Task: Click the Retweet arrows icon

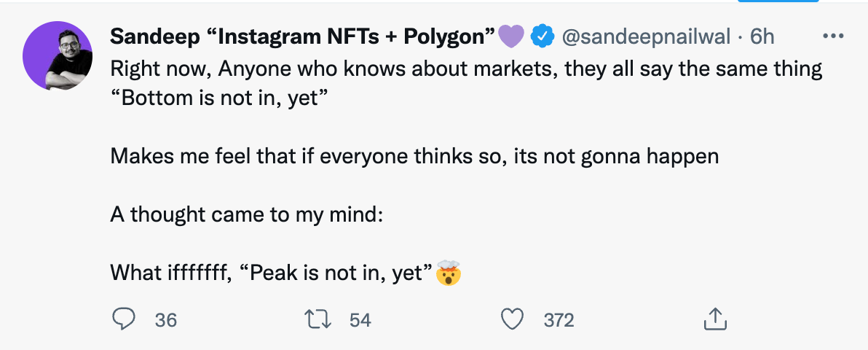Action: point(320,319)
